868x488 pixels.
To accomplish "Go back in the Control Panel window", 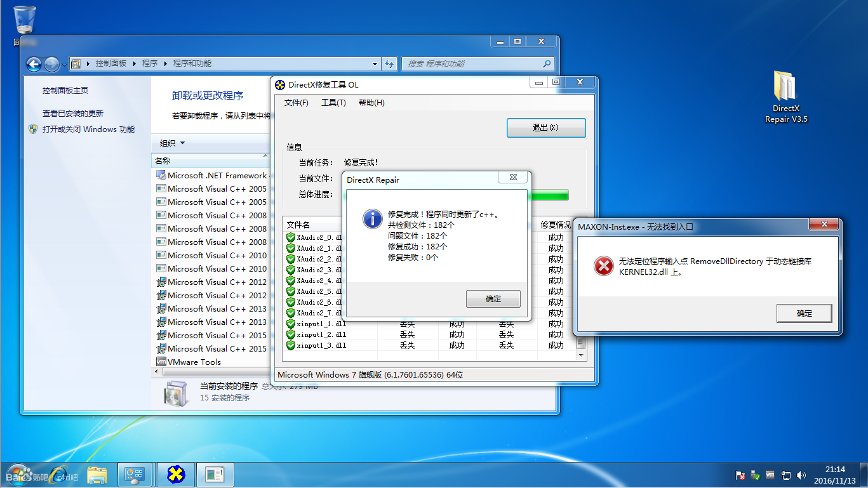I will 34,64.
